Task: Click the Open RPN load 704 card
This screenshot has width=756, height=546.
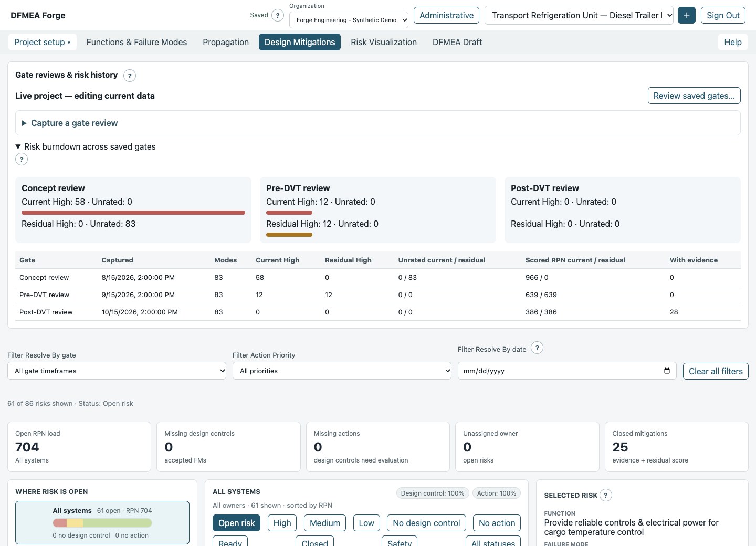Action: pyautogui.click(x=79, y=447)
